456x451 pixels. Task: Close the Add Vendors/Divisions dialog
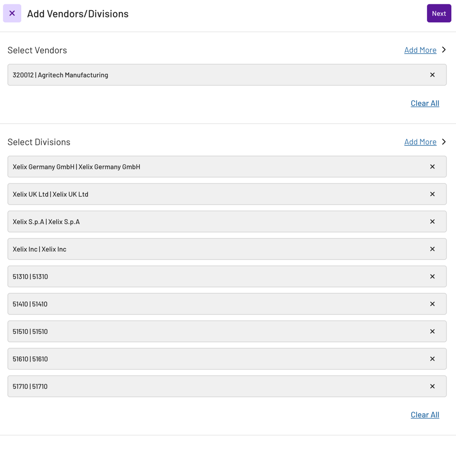click(x=12, y=13)
